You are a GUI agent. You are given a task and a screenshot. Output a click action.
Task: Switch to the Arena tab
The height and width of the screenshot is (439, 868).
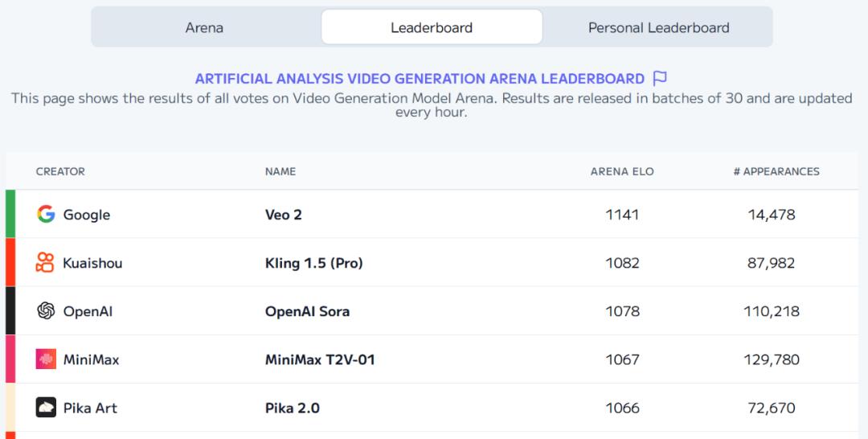[204, 27]
